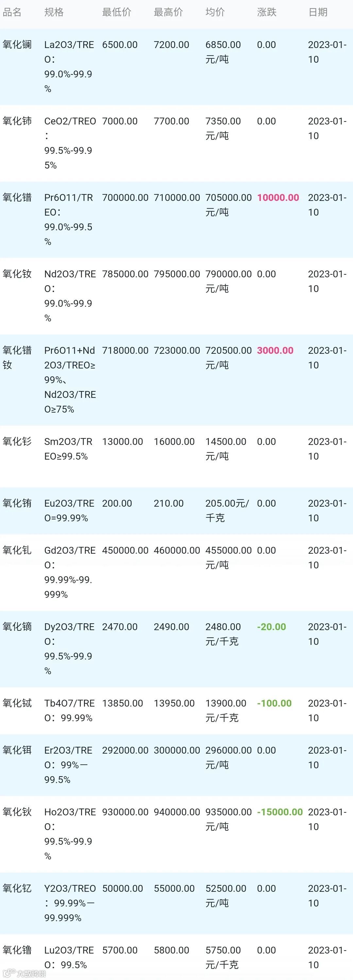Click the green -20.00 change value
The width and height of the screenshot is (353, 980).
coord(272,627)
